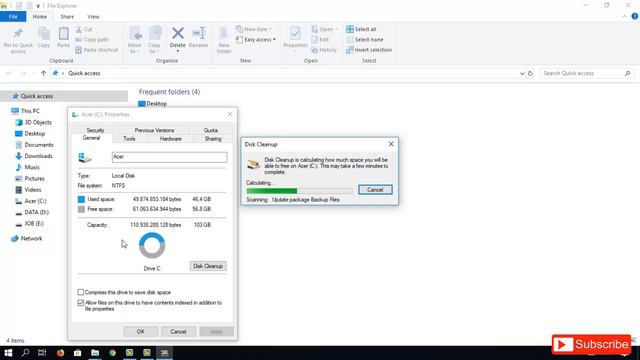
Task: Open the New item dropdown
Action: [253, 29]
